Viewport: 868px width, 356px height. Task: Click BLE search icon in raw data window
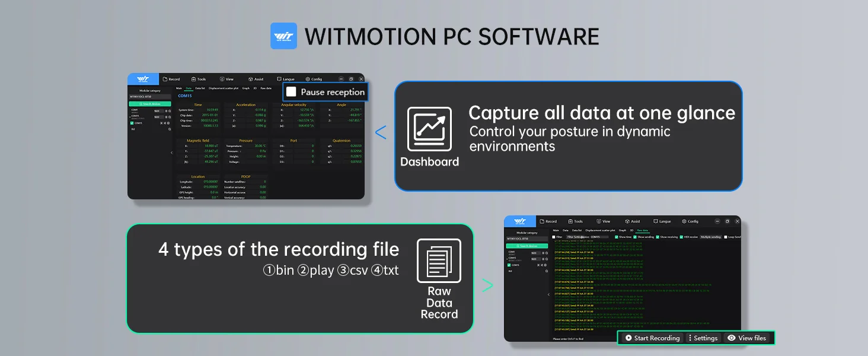tap(547, 271)
